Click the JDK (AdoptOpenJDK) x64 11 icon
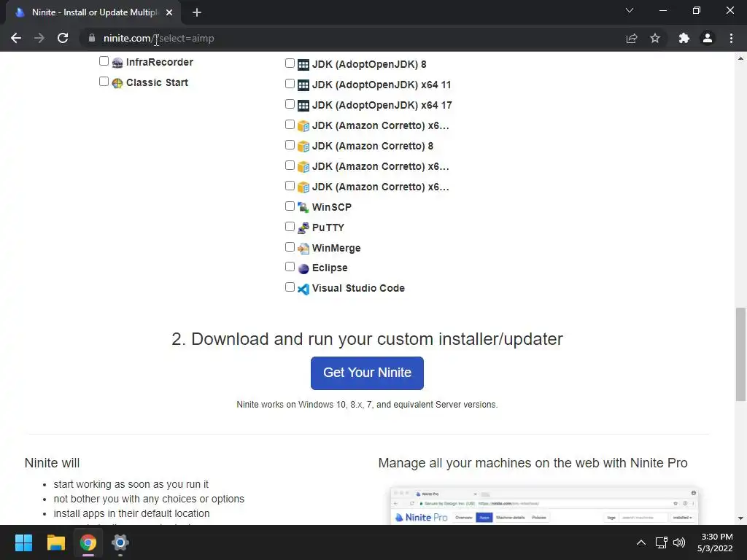Screen dimensions: 747x560 click(x=303, y=85)
